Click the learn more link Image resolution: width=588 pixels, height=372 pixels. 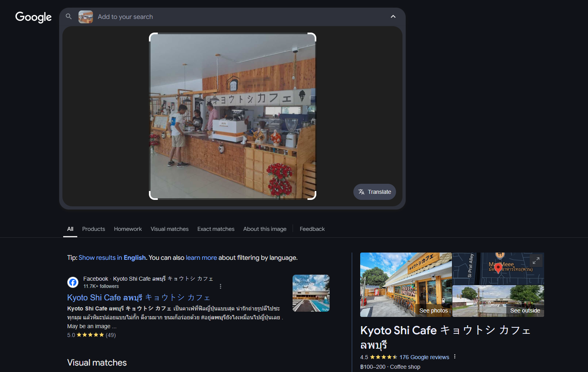(x=201, y=258)
